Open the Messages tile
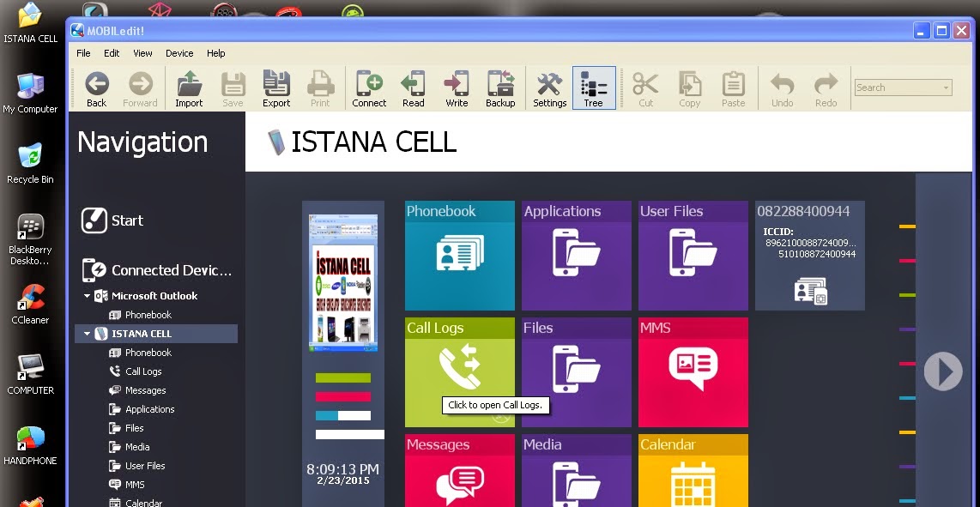 click(460, 470)
